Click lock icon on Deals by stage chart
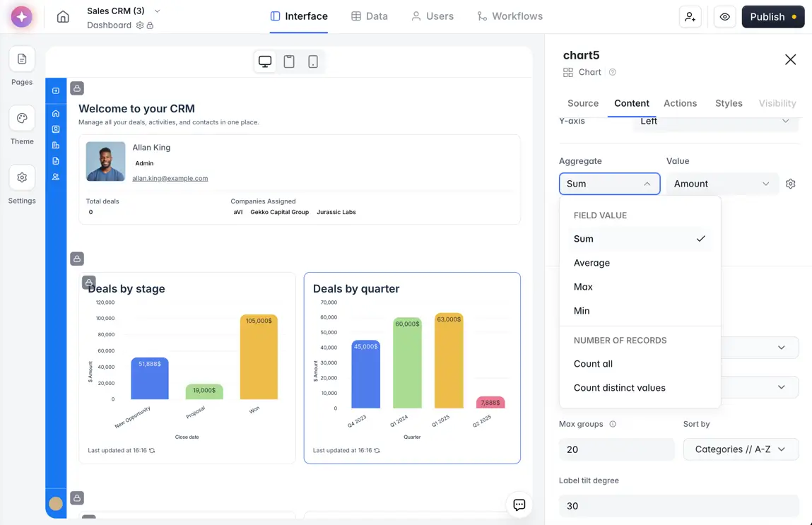This screenshot has height=525, width=812. [89, 282]
